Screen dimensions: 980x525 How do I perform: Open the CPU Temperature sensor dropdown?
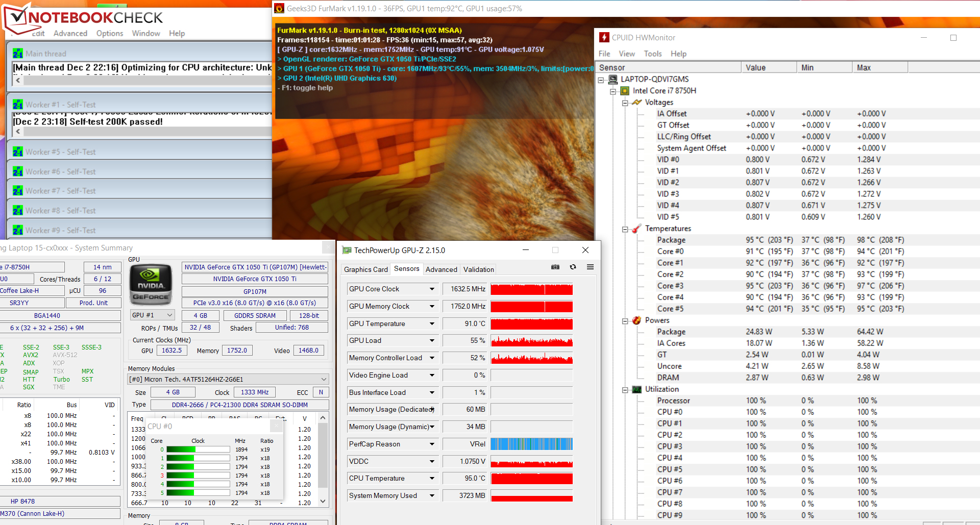(432, 479)
